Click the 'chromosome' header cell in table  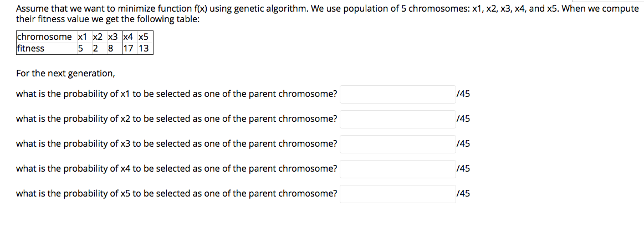[44, 37]
